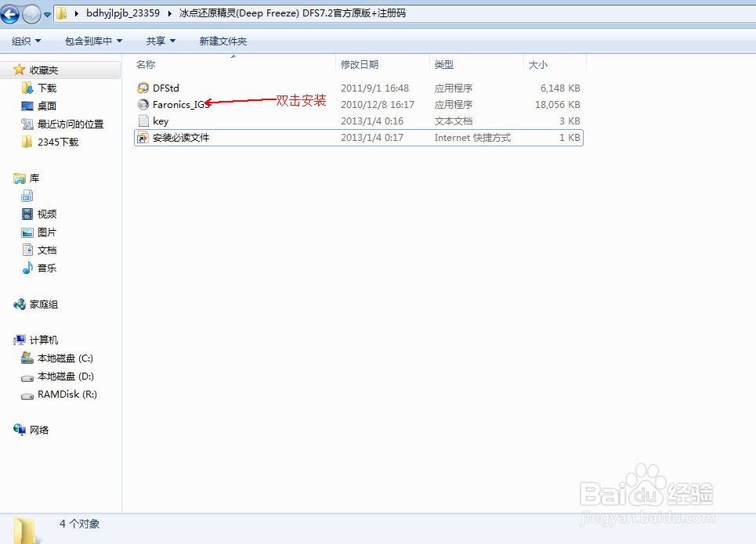The height and width of the screenshot is (544, 756).
Task: Click the folder icon in address bar
Action: click(x=62, y=13)
